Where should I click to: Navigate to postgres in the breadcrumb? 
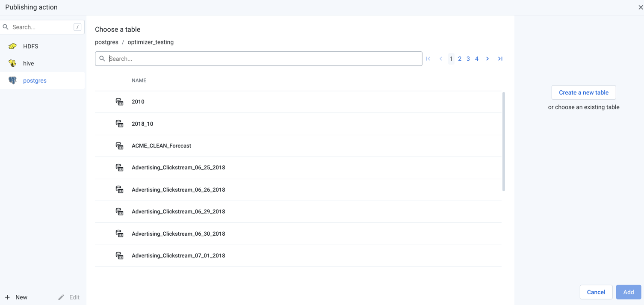tap(106, 42)
